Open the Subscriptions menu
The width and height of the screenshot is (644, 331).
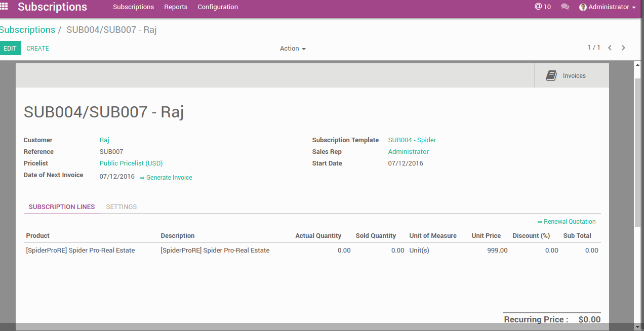click(x=134, y=7)
